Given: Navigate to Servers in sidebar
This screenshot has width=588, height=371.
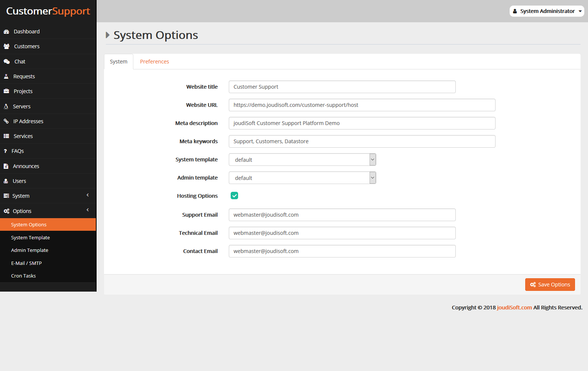Looking at the screenshot, I should tap(48, 106).
